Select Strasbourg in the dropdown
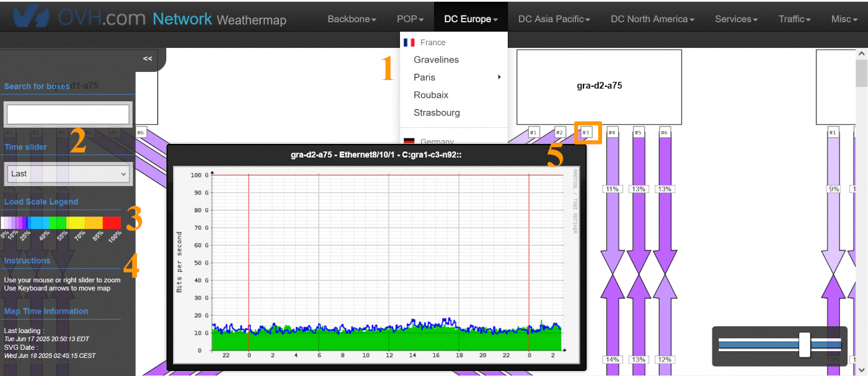 click(x=436, y=113)
